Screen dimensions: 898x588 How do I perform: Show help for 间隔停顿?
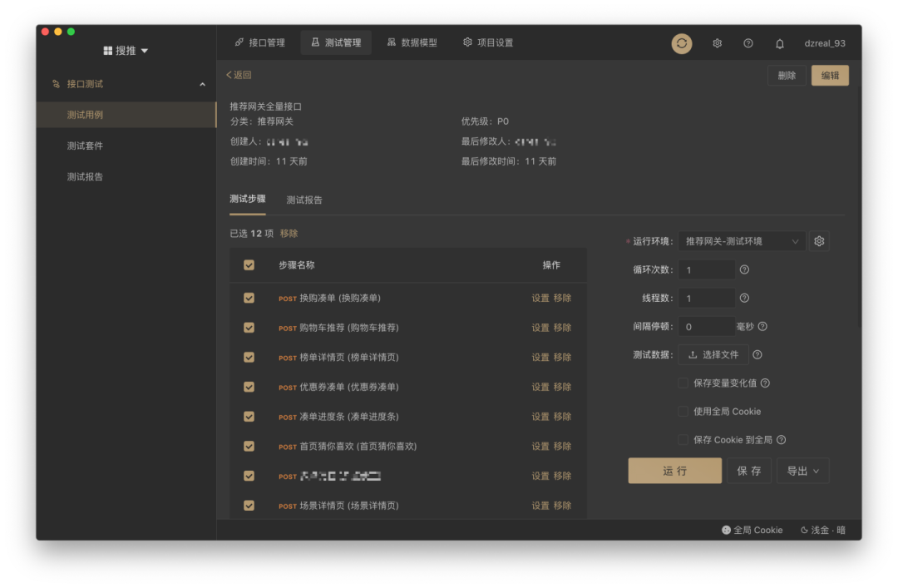pyautogui.click(x=762, y=327)
